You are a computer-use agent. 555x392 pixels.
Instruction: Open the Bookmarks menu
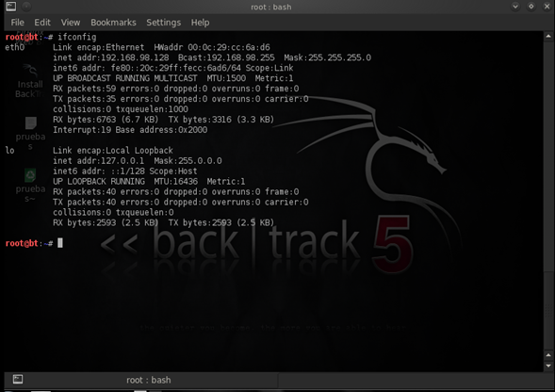113,23
